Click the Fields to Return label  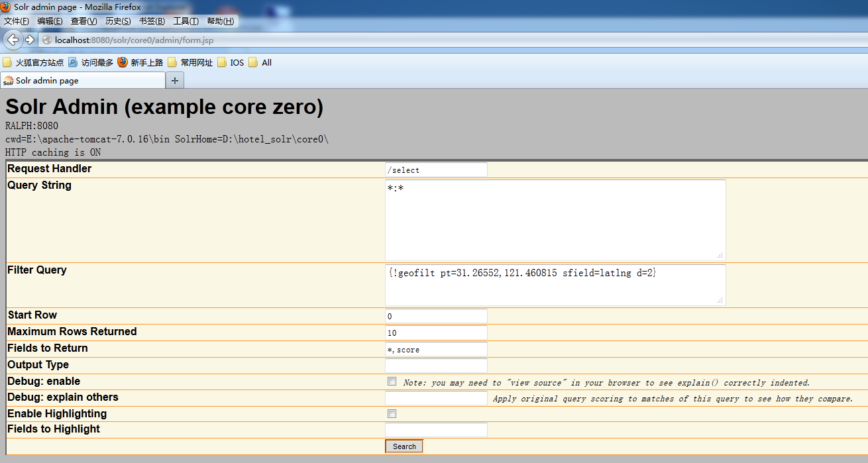[48, 348]
